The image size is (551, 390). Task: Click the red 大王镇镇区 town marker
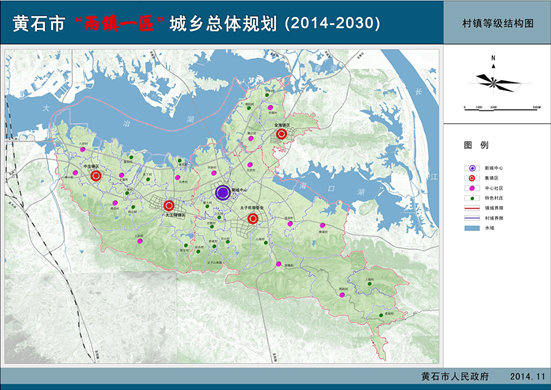pyautogui.click(x=169, y=206)
